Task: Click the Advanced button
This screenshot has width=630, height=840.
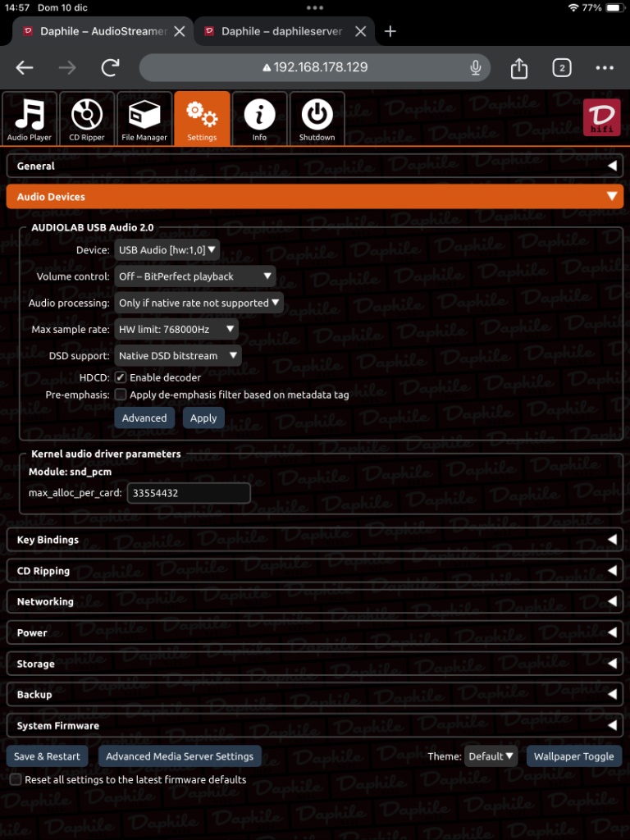Action: click(x=144, y=418)
